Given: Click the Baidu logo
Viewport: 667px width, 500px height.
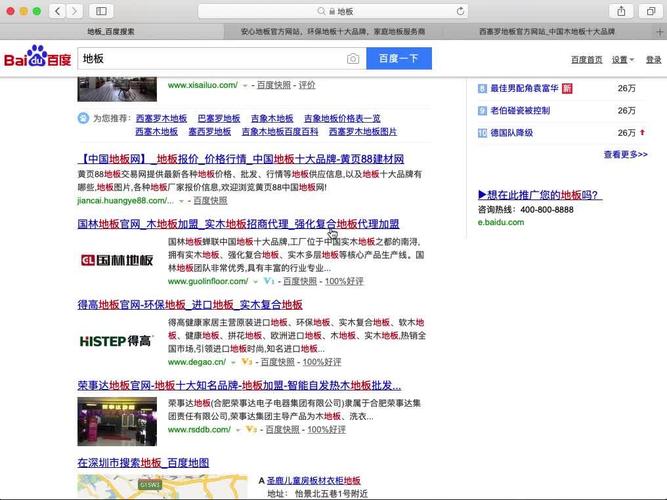Looking at the screenshot, I should (x=37, y=57).
